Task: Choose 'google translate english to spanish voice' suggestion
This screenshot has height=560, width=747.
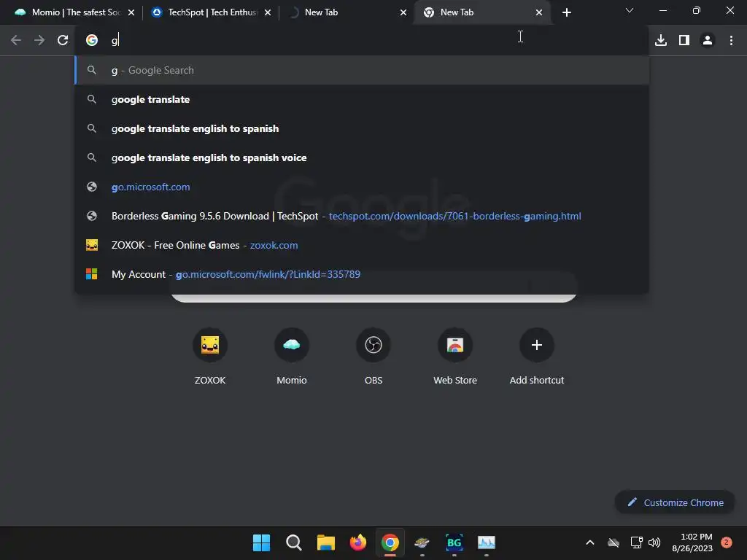Action: point(362,157)
